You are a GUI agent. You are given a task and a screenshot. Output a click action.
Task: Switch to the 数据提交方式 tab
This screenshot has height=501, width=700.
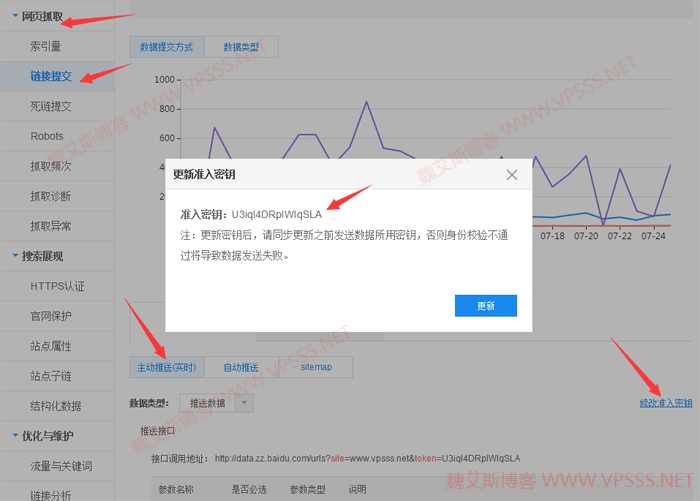[x=167, y=47]
